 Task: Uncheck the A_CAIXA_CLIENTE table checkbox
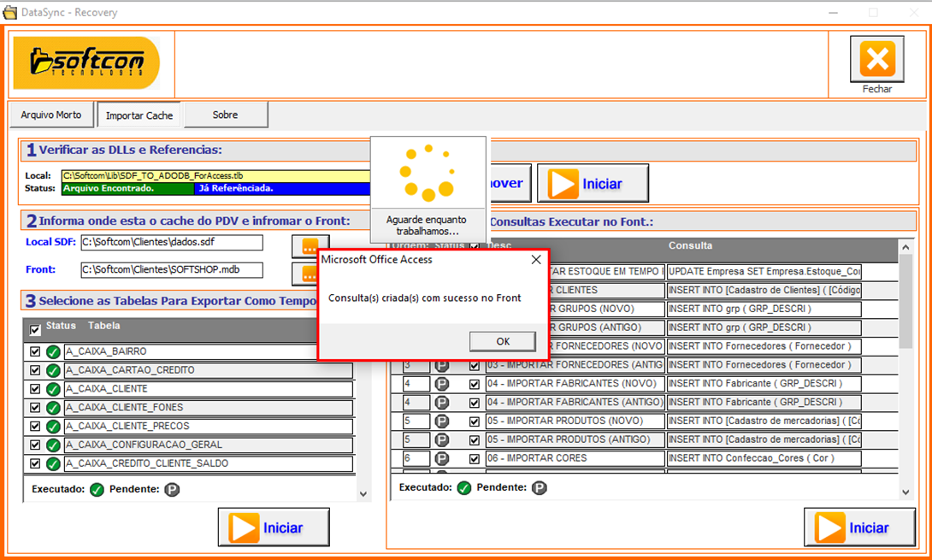[x=35, y=388]
